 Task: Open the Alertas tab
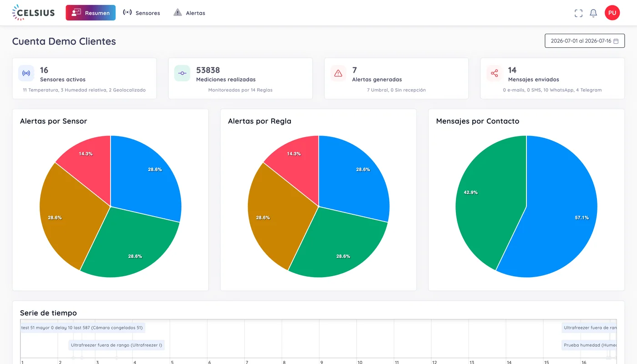(x=189, y=13)
